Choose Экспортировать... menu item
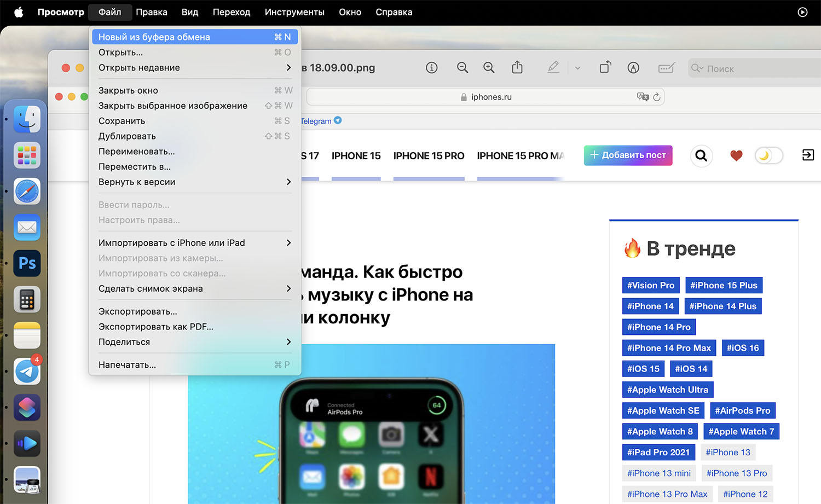The width and height of the screenshot is (821, 504). pos(195,311)
